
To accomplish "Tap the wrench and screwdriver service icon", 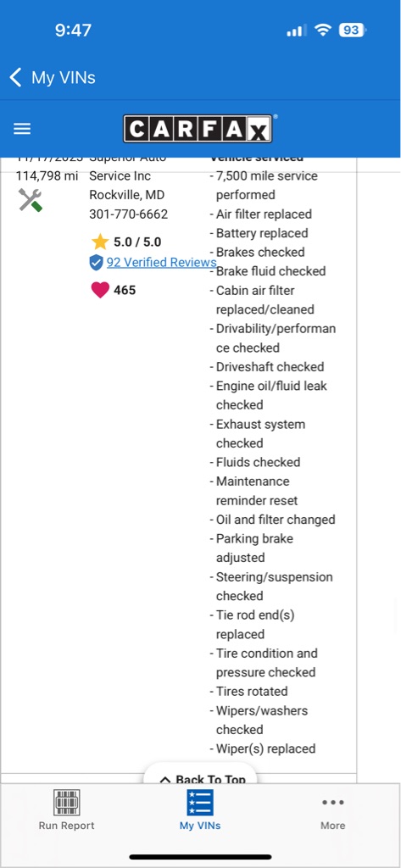I will (30, 200).
